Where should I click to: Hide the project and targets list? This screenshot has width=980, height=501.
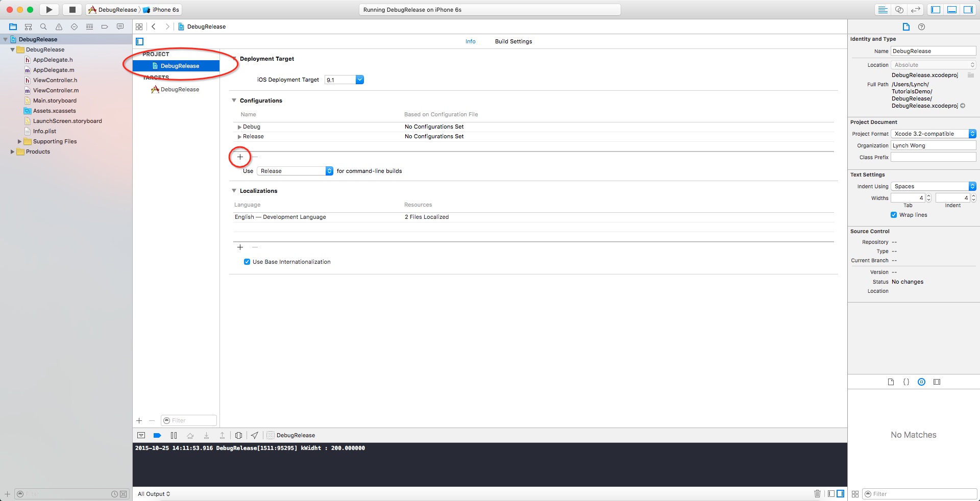coord(140,41)
